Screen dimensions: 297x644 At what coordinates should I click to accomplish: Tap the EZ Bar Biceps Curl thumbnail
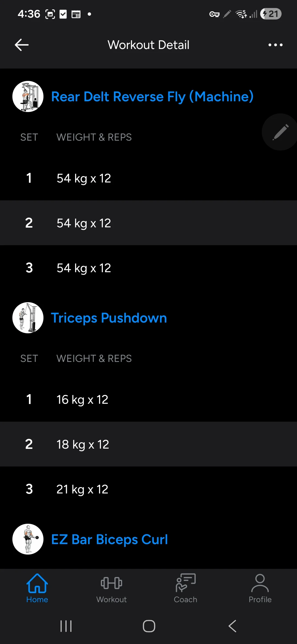pos(28,539)
